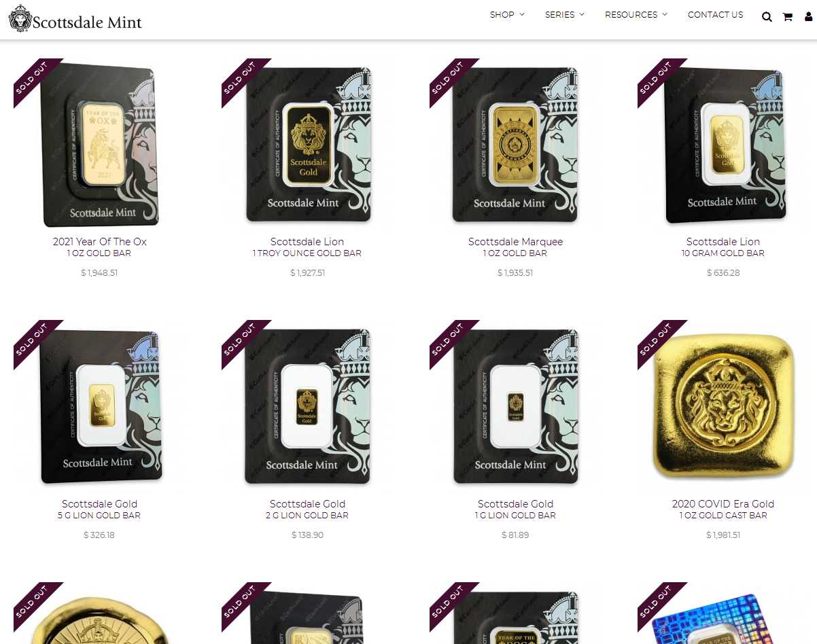817x644 pixels.
Task: View the 5 G Lion gold bar image
Action: (x=100, y=406)
